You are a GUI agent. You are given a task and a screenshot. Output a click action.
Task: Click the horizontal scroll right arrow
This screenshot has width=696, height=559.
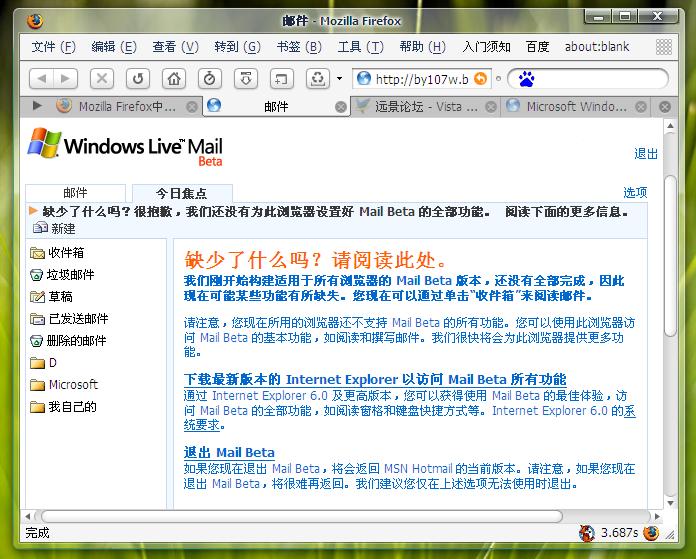657,516
